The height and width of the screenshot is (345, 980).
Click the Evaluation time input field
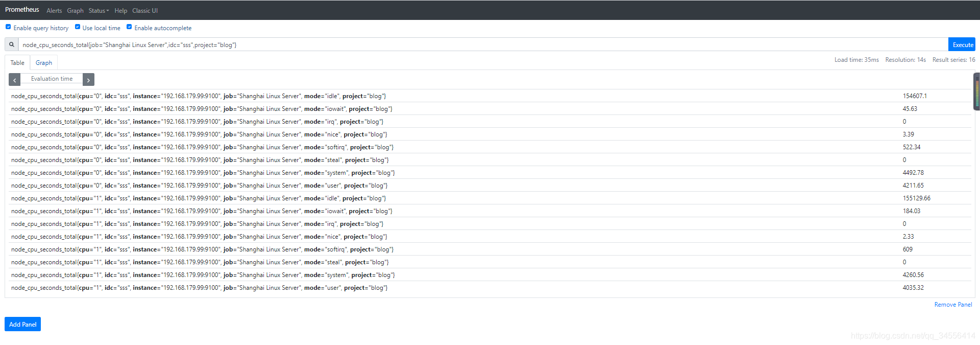[52, 79]
